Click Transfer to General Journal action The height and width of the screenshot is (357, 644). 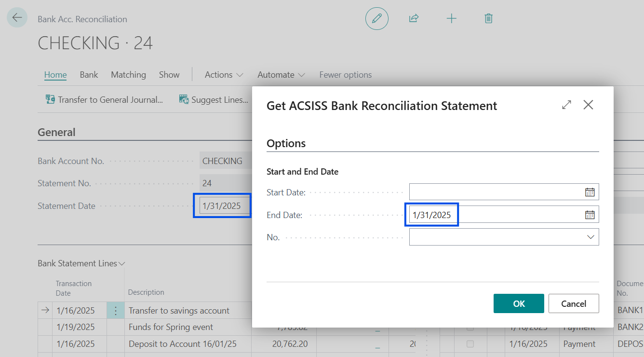[105, 100]
